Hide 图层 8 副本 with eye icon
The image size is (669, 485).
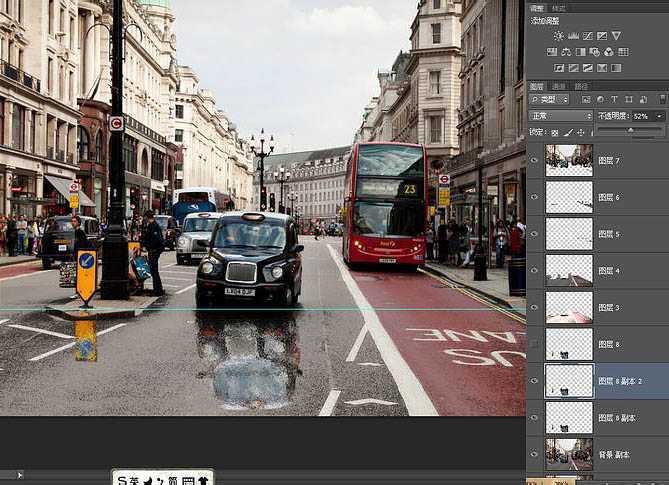click(x=534, y=418)
